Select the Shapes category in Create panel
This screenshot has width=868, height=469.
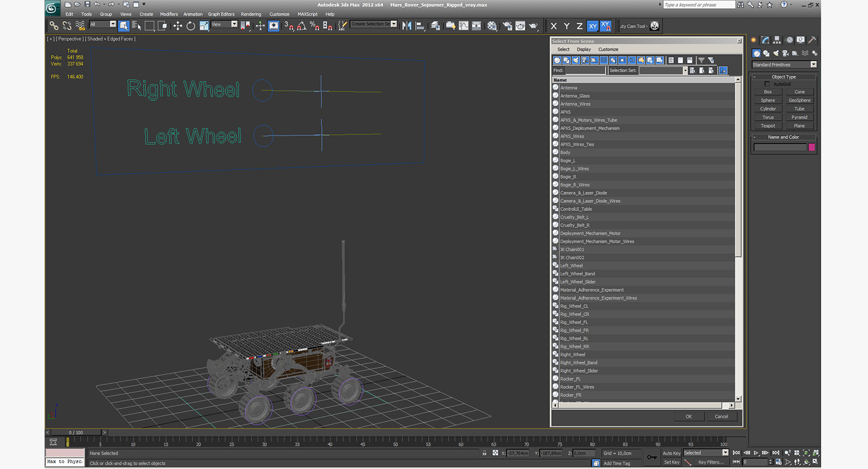(767, 53)
